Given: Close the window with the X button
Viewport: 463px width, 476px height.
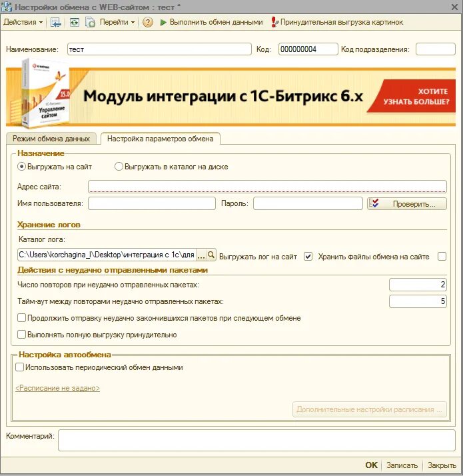Looking at the screenshot, I should [x=454, y=7].
